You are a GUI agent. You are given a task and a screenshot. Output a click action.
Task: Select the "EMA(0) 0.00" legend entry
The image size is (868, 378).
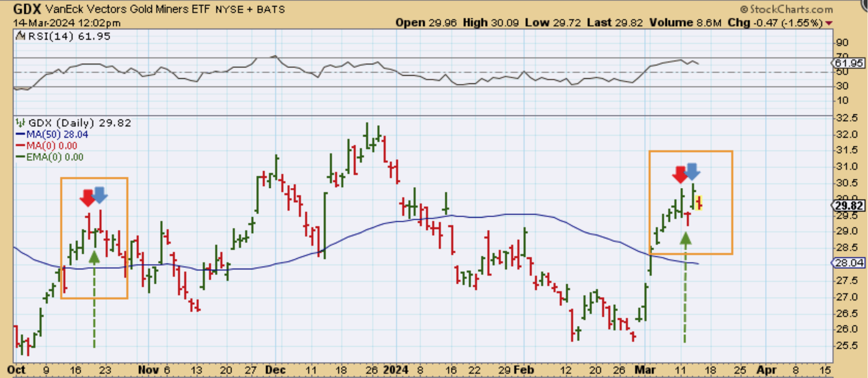pyautogui.click(x=50, y=157)
